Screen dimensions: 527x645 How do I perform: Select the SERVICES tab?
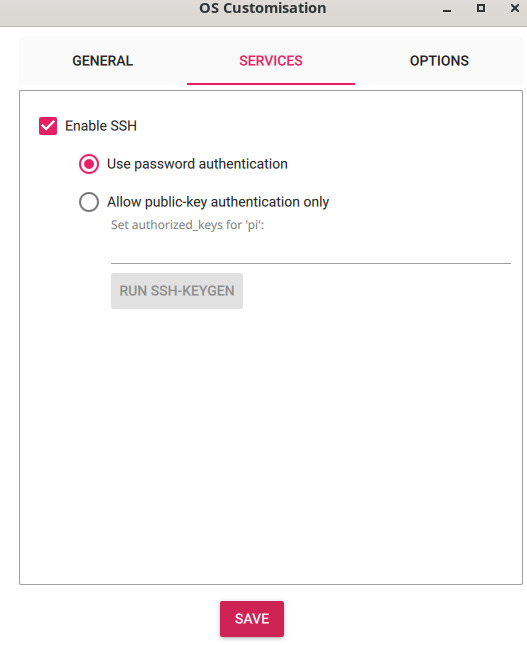[x=271, y=61]
